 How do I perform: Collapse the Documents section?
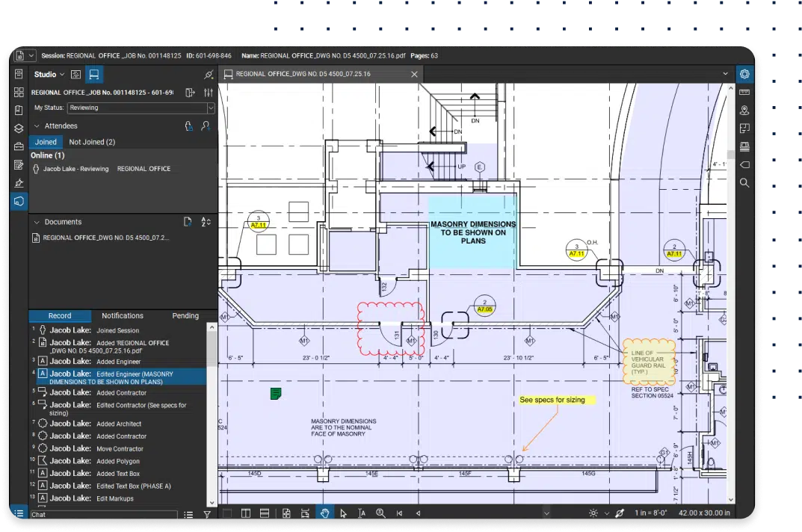(36, 222)
